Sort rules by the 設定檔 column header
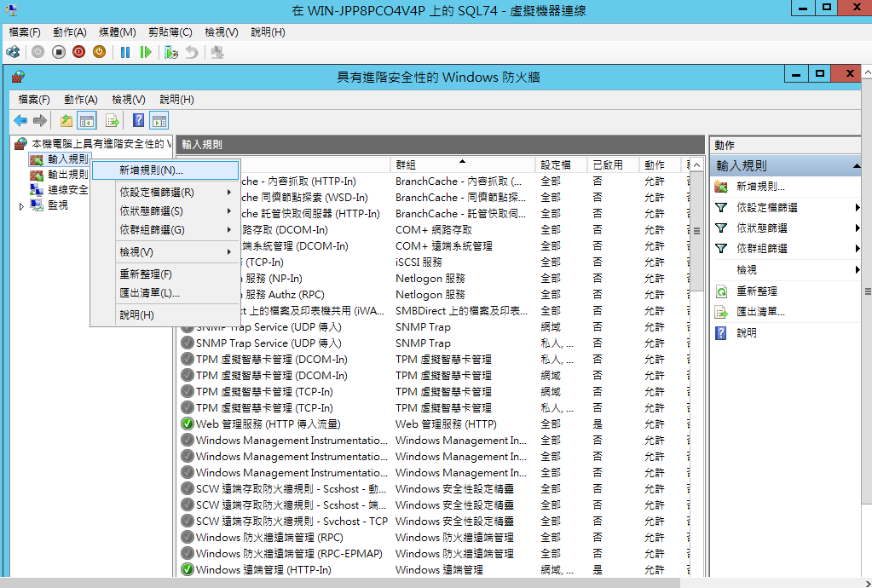Screen dimensions: 872x588 [562, 165]
